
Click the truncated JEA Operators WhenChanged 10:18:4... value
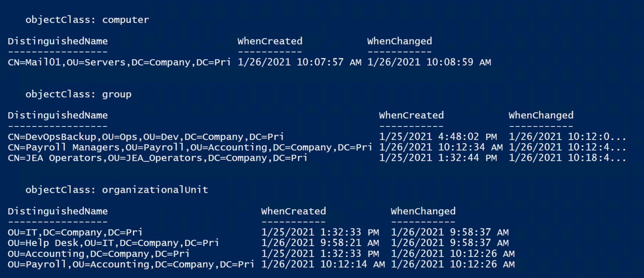tap(568, 158)
